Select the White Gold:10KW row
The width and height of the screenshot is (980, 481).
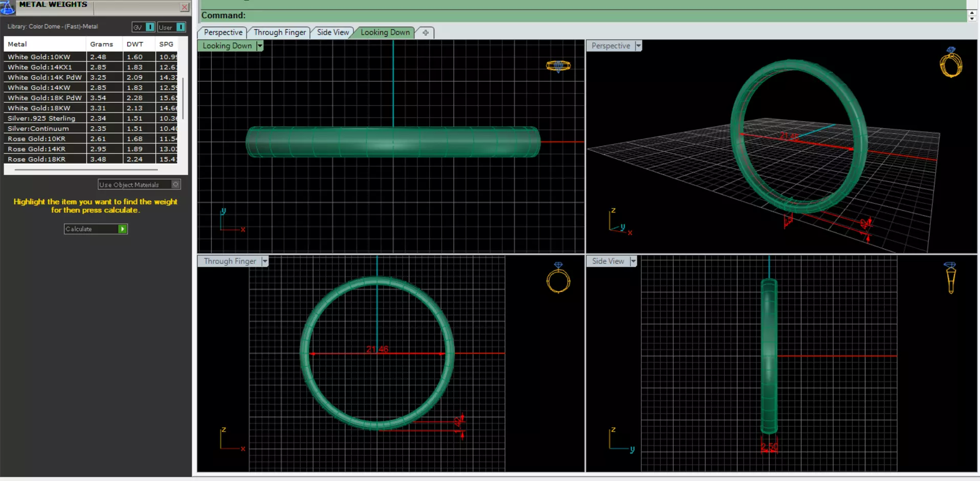click(x=91, y=57)
